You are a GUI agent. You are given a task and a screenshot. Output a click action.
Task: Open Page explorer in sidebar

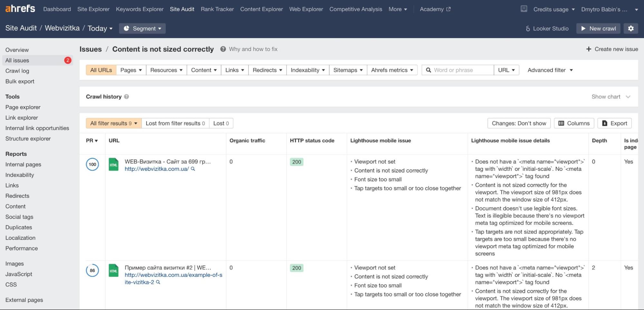[x=23, y=107]
